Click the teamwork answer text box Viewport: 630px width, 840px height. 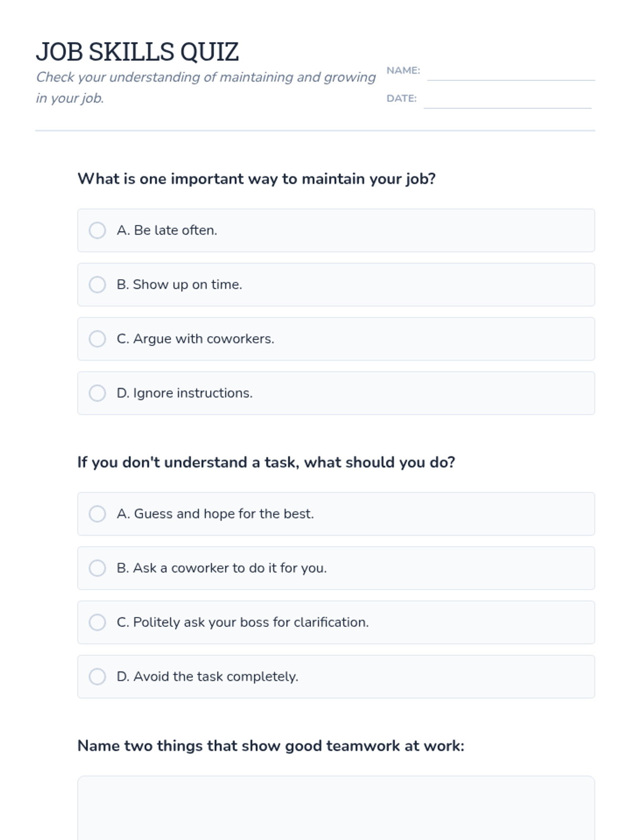(x=336, y=808)
